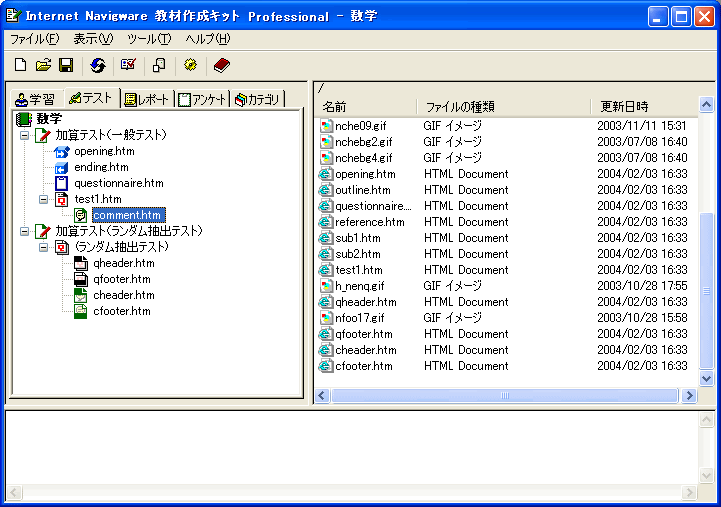Click the blue refresh arrows toolbar icon
721x507 pixels.
(97, 66)
